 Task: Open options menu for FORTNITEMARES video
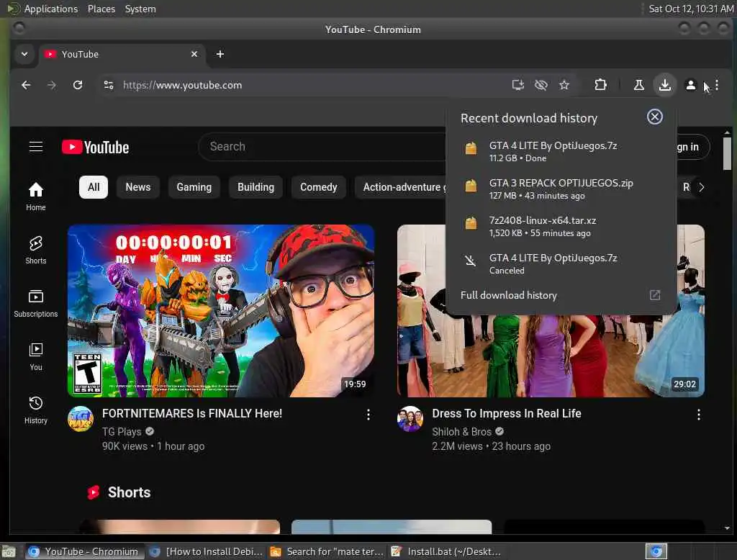tap(368, 414)
